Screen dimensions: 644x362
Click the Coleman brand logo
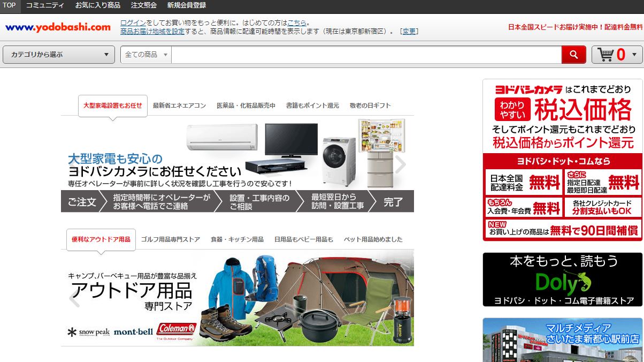(177, 330)
